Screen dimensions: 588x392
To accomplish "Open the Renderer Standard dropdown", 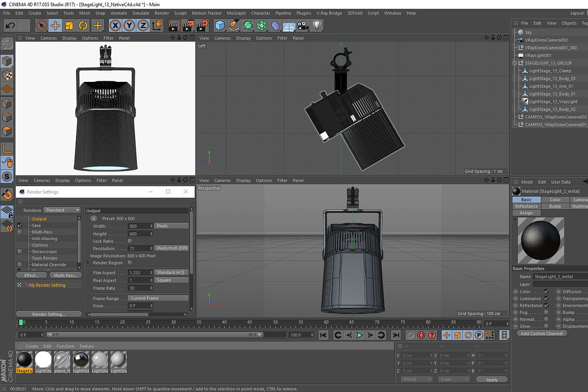I will [62, 210].
